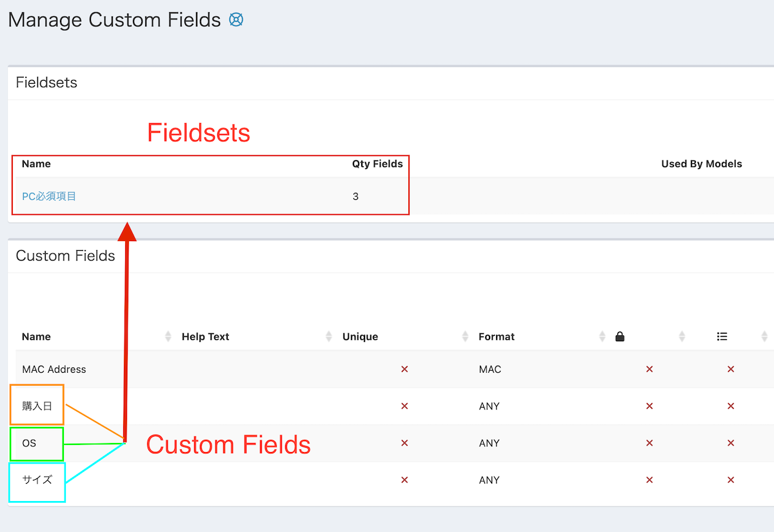The image size is (774, 532).
Task: Click the Unique red X in 購入日 row
Action: (x=404, y=406)
